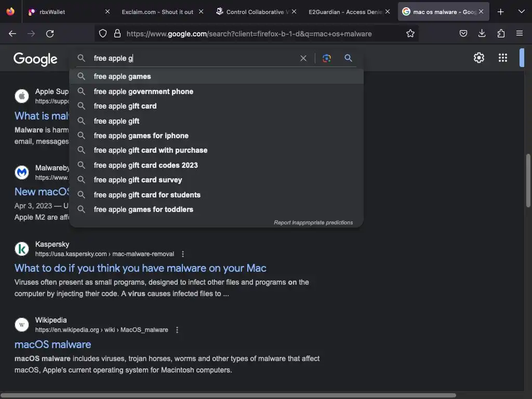This screenshot has width=532, height=399.
Task: Click the Wikipedia site favicon
Action: tap(22, 325)
